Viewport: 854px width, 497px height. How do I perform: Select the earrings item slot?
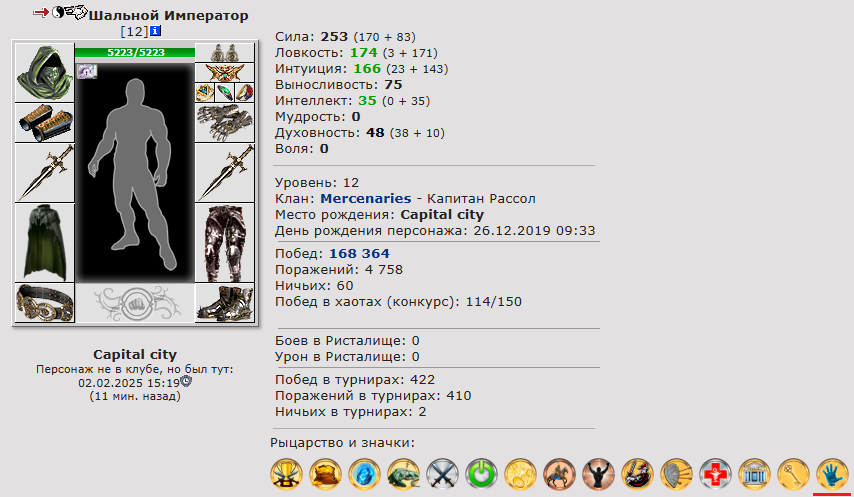tap(224, 53)
